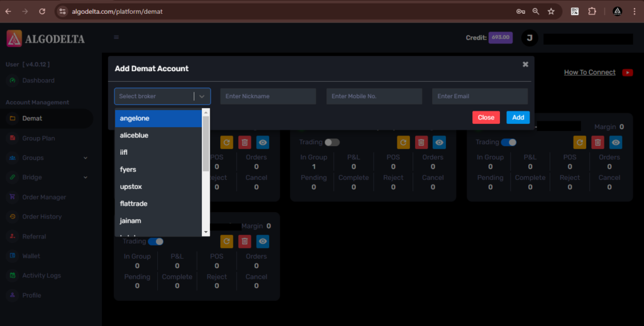
Task: Open Order Manager from the sidebar
Action: coord(44,197)
